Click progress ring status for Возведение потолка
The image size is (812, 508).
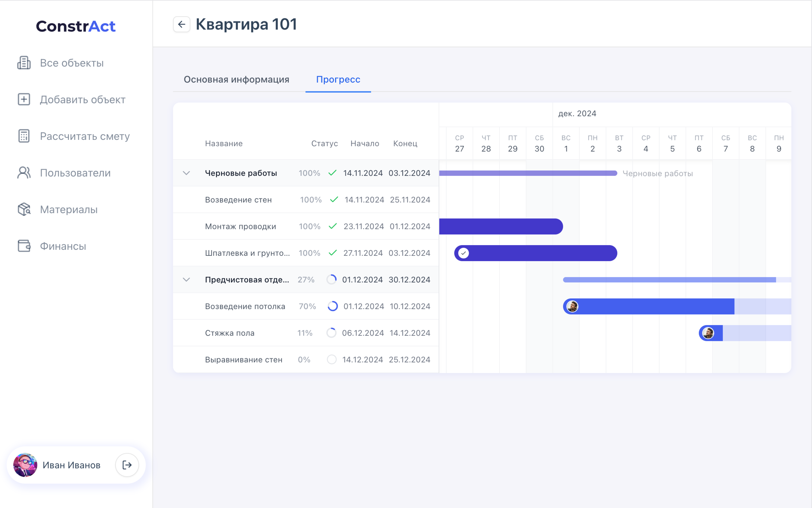(333, 306)
